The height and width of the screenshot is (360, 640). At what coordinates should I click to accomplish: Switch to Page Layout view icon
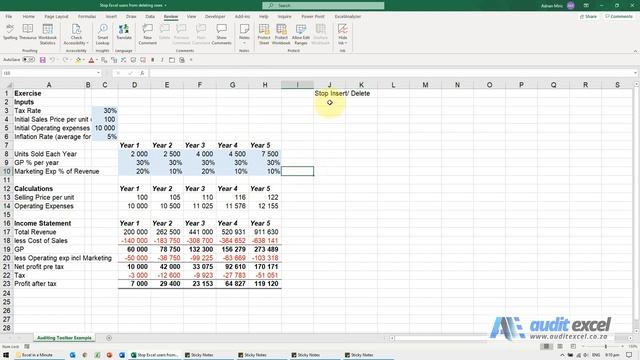click(x=560, y=347)
